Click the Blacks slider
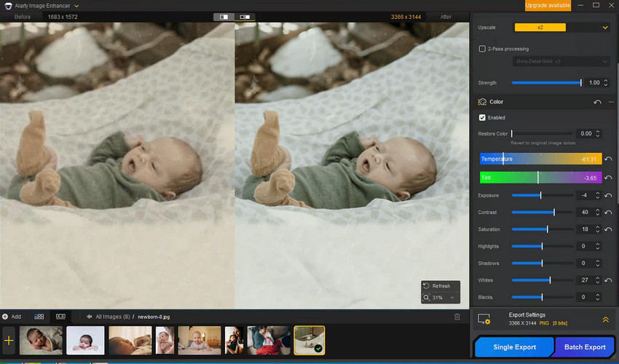Viewport: 619px width, 364px height. (542, 297)
